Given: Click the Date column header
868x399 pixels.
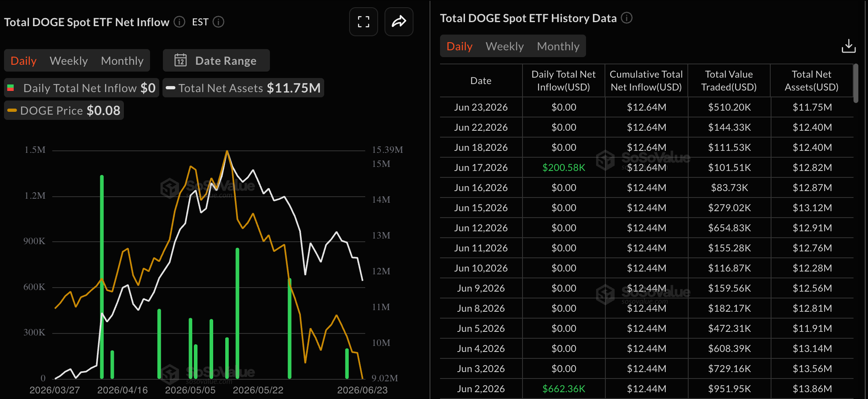Looking at the screenshot, I should click(481, 80).
